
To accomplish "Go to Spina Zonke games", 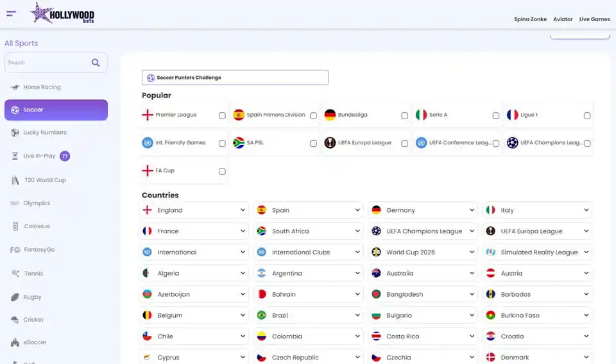I will coord(530,19).
